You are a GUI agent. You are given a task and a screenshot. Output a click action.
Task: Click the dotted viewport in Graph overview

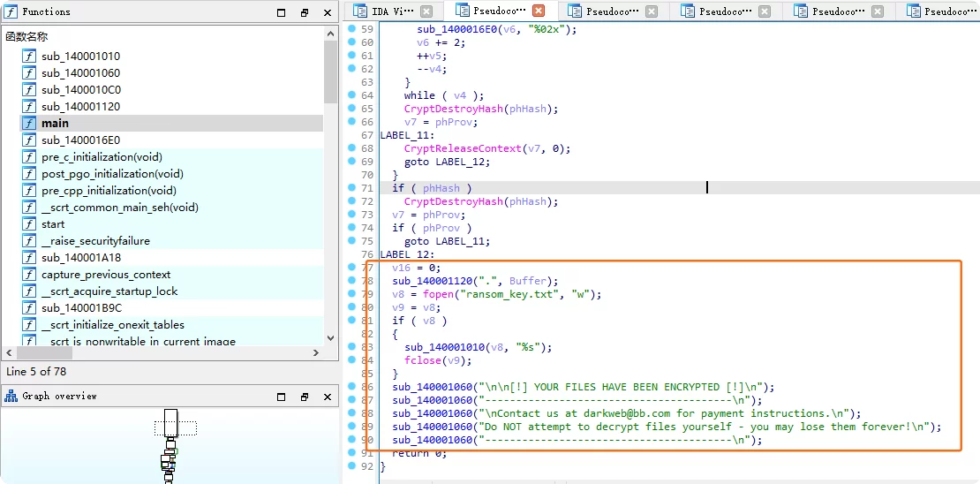click(x=175, y=428)
